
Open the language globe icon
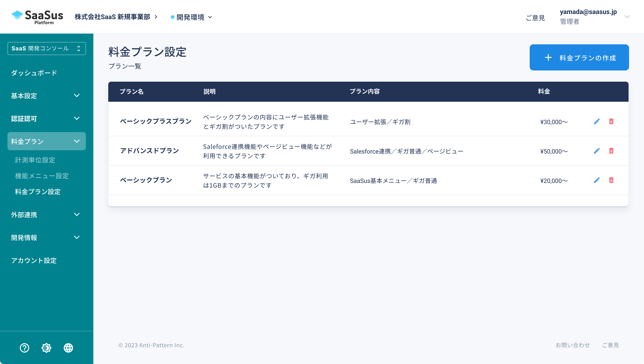point(68,348)
